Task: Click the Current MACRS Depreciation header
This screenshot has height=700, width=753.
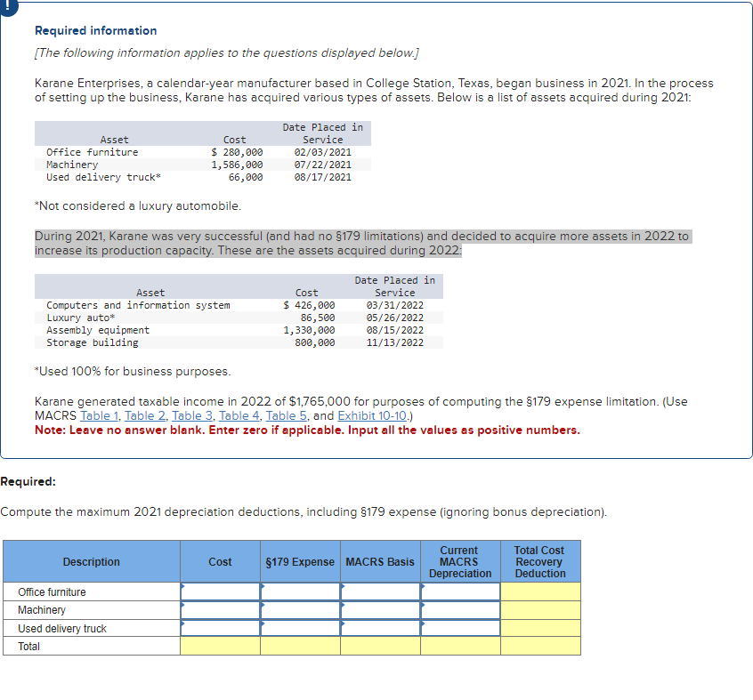Action: (461, 561)
